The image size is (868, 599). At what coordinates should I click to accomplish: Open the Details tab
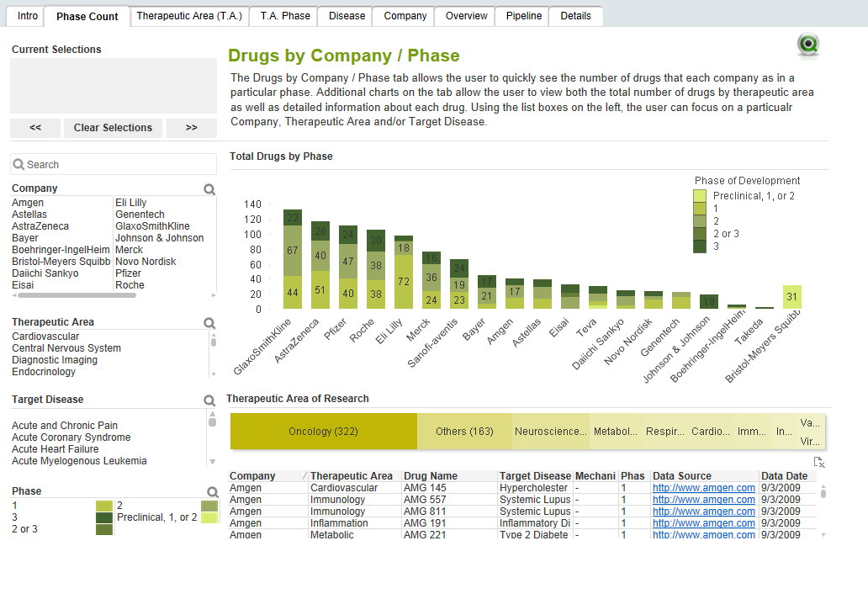[x=575, y=16]
